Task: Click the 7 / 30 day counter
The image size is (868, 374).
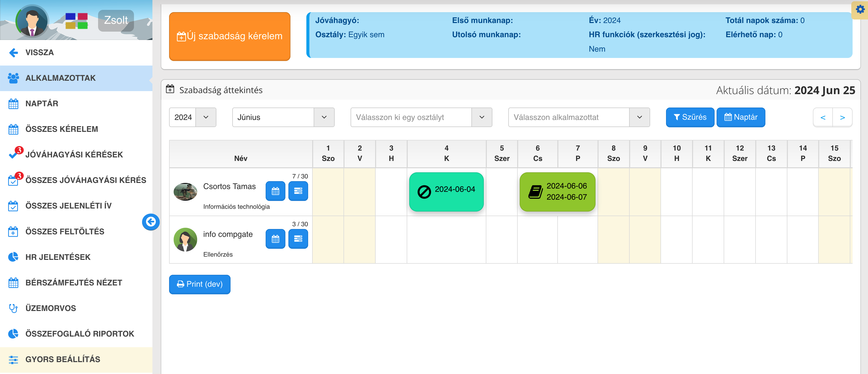Action: pos(300,176)
